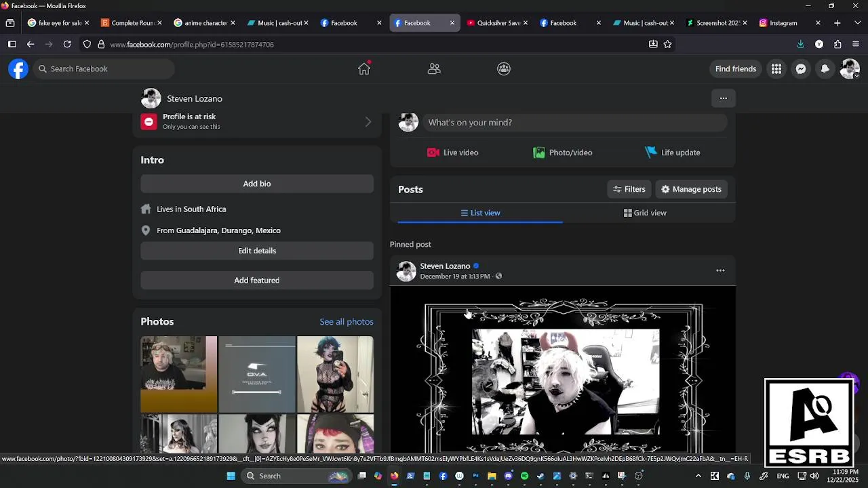Open Spotify from the taskbar
Viewport: 868px width, 488px height.
524,476
